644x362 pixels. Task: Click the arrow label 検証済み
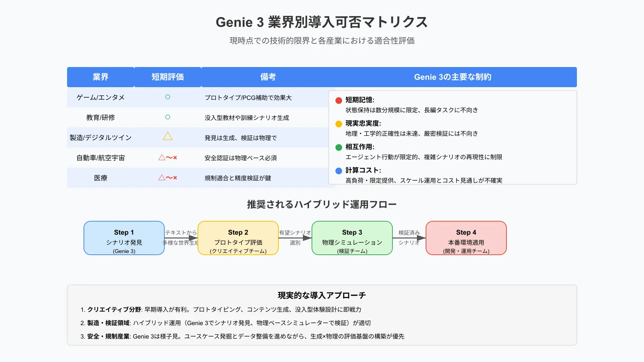409,233
